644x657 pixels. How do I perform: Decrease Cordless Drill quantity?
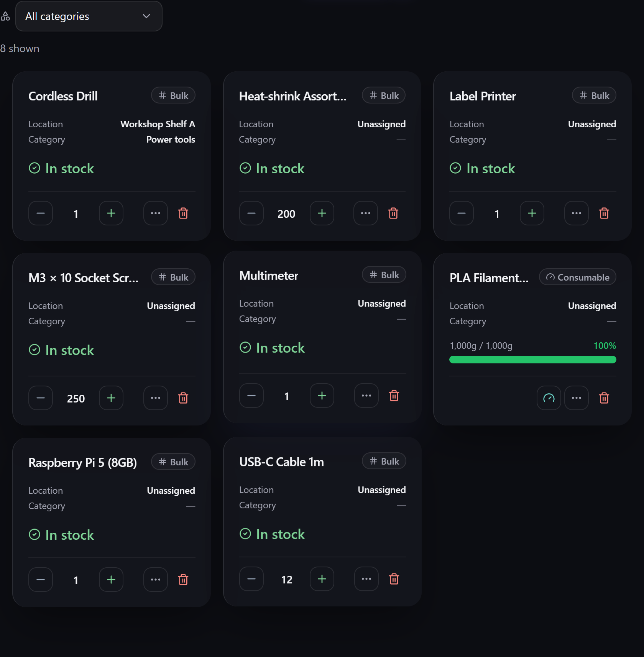pos(41,213)
